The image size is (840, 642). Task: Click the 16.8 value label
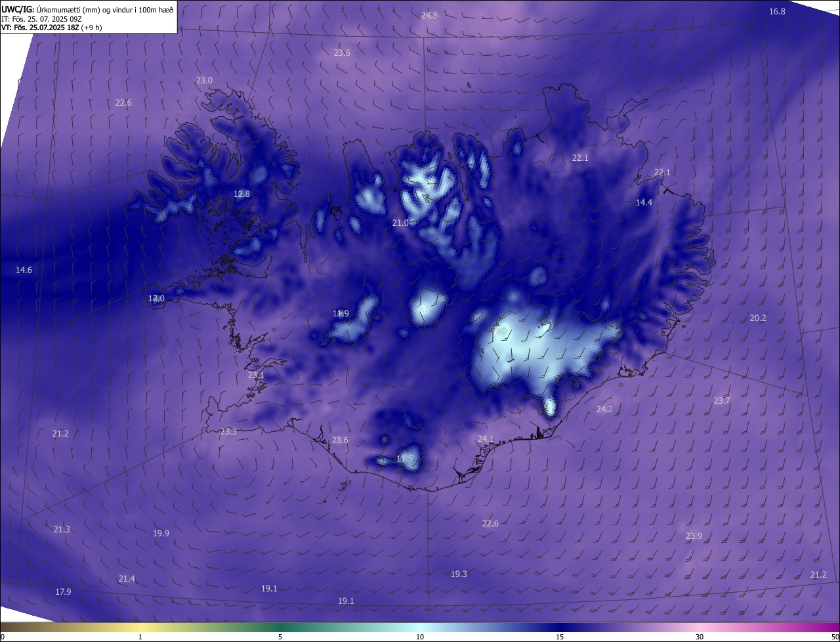pos(777,11)
